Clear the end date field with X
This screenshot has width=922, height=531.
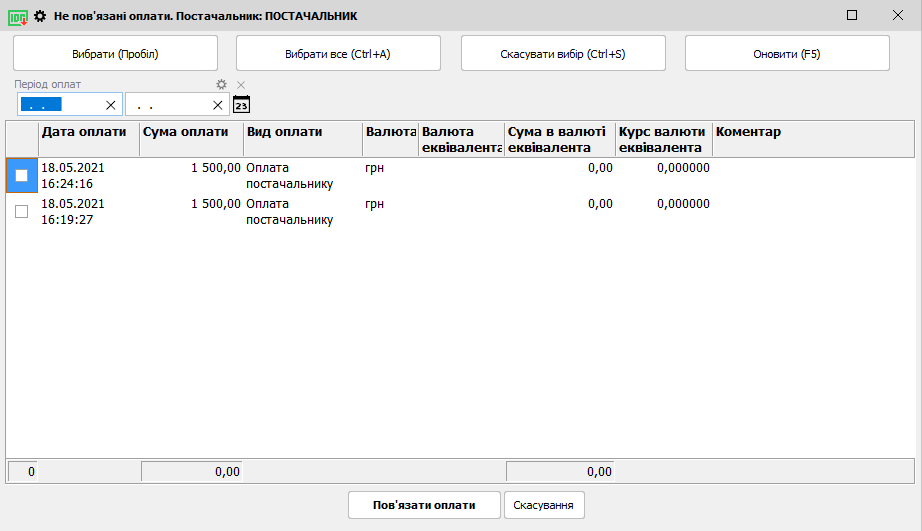tap(218, 105)
